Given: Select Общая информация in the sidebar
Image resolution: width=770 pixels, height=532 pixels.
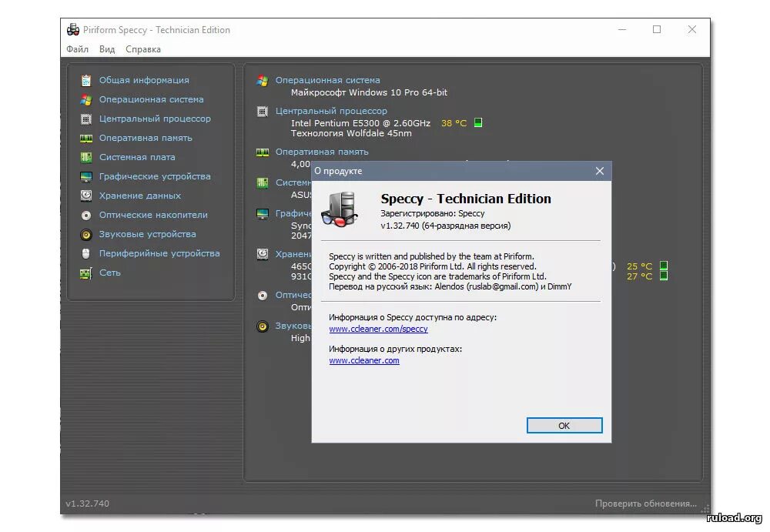Looking at the screenshot, I should pyautogui.click(x=144, y=80).
